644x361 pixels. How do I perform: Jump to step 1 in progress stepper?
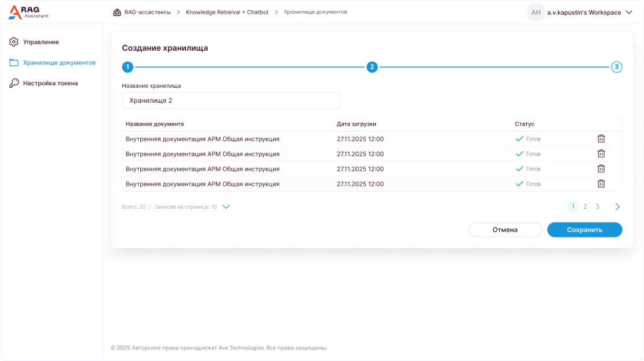(x=128, y=67)
